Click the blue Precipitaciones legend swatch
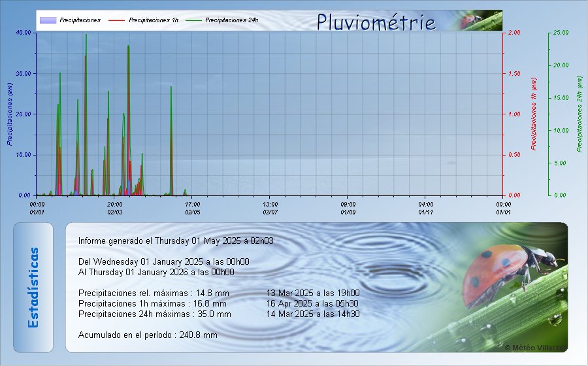588x366 pixels. click(48, 20)
